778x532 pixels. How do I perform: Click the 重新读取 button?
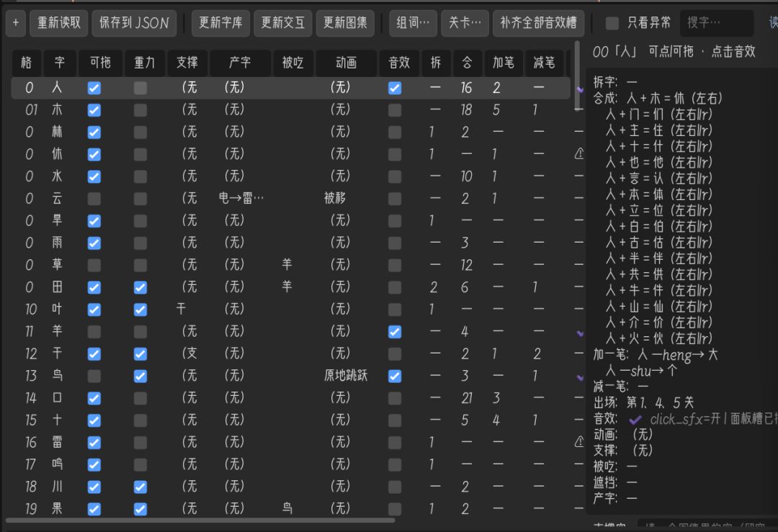pos(59,23)
